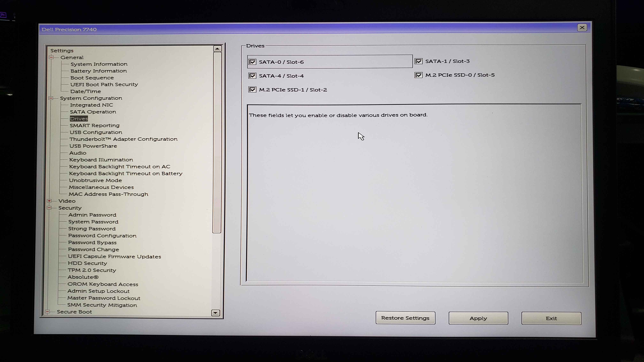This screenshot has height=362, width=644.
Task: Select the Video category label
Action: coord(67,201)
